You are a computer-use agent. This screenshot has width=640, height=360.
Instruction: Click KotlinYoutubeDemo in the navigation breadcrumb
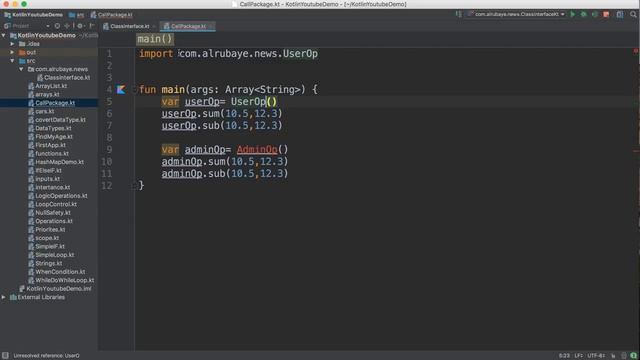(x=33, y=15)
